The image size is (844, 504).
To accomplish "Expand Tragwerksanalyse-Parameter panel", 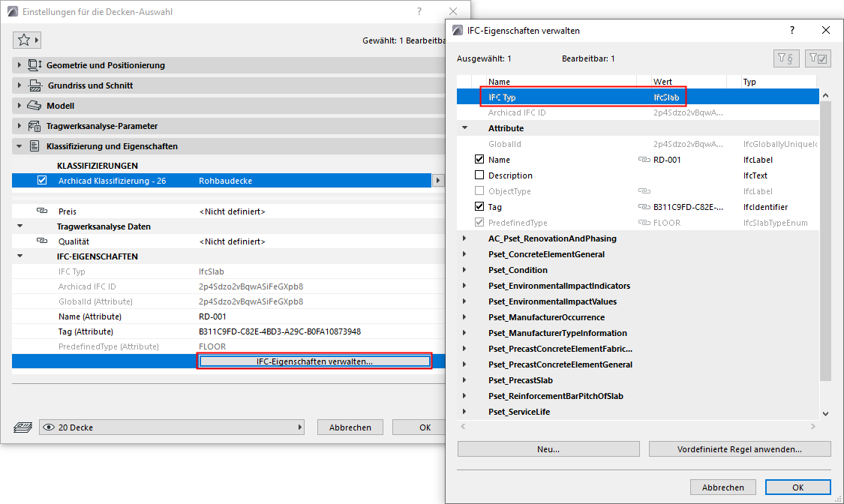I will (20, 126).
